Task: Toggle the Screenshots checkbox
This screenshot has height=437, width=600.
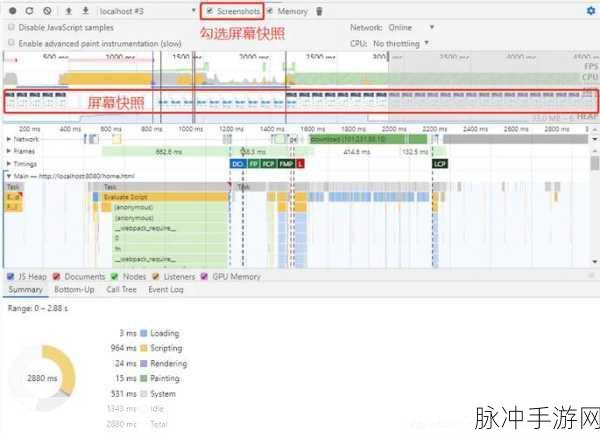Action: (x=210, y=11)
